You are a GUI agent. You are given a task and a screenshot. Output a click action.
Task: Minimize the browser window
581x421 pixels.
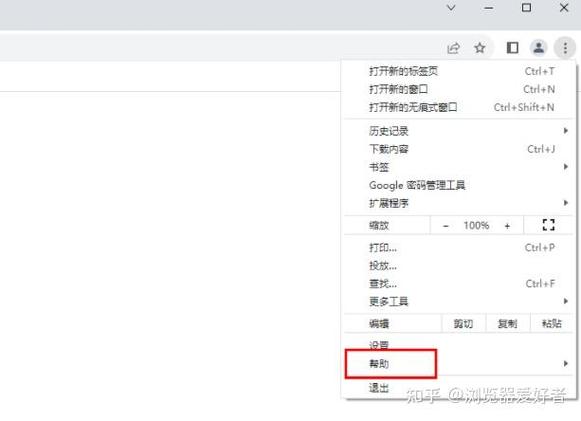coord(489,8)
